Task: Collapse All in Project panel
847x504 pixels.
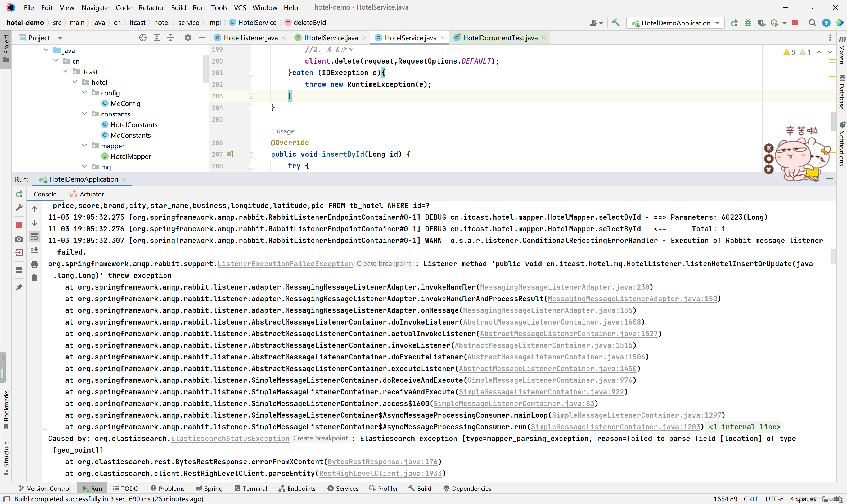Action: pos(170,38)
